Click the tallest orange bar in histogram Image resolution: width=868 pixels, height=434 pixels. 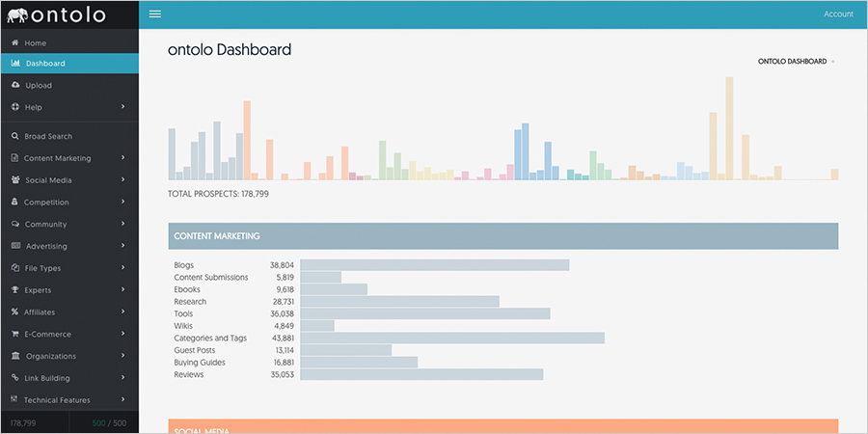[247, 141]
